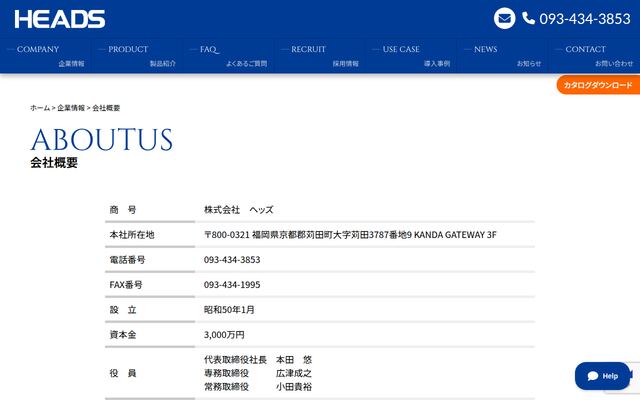Open the CONTACT menu

(x=594, y=56)
